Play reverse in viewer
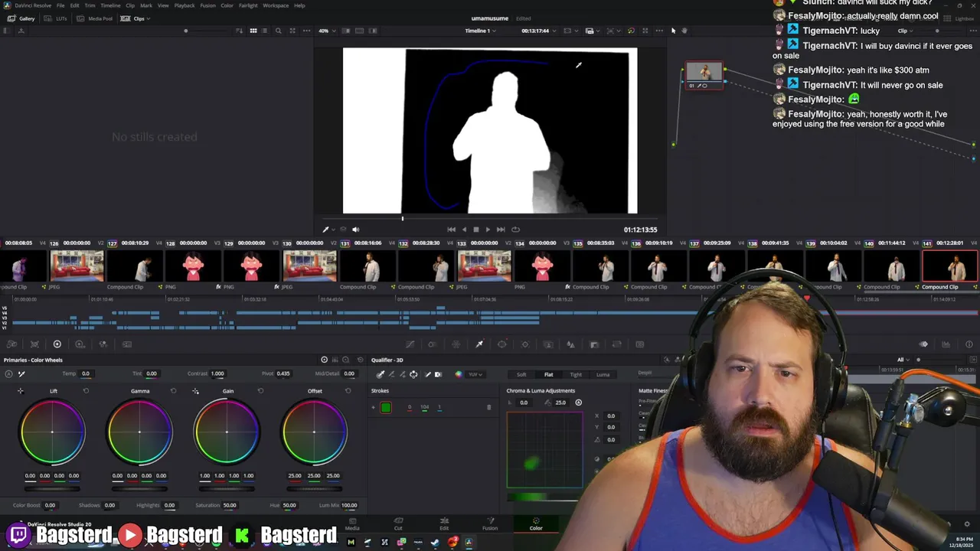Viewport: 980px width, 551px height. click(x=463, y=230)
